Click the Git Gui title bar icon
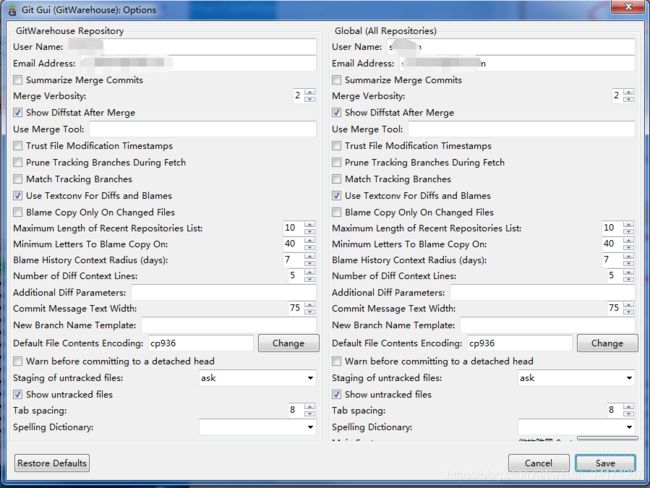650x488 pixels. pyautogui.click(x=12, y=10)
